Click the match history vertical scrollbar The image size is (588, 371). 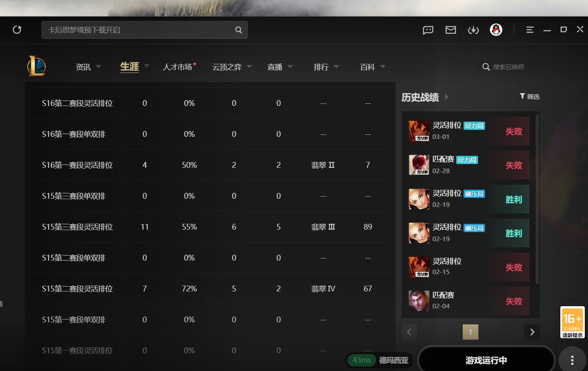[537, 199]
